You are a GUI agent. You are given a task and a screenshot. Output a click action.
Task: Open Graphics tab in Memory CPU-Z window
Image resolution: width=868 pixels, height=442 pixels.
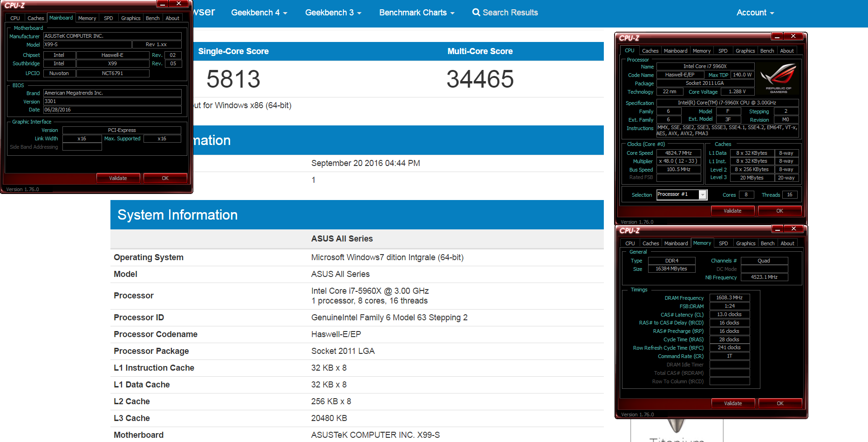[745, 243]
